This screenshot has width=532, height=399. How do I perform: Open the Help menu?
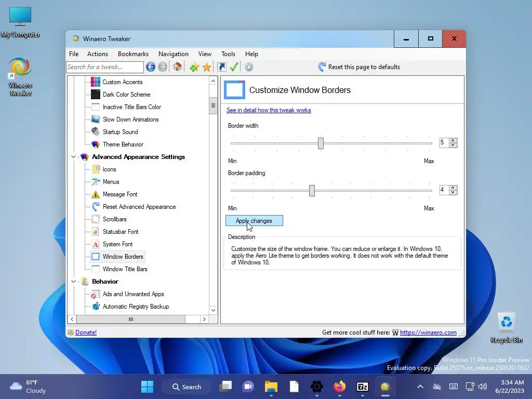(251, 54)
